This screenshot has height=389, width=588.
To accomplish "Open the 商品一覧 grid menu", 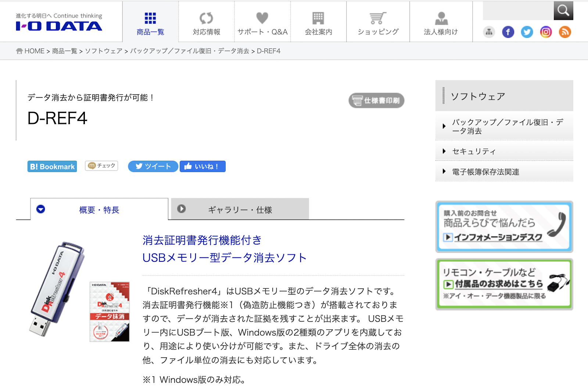I will point(150,22).
